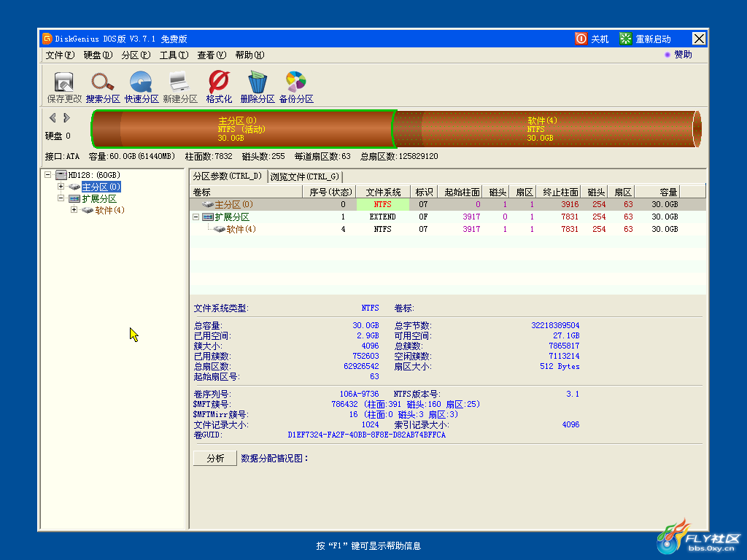Click the DiskGenius logo in the title bar
The width and height of the screenshot is (747, 560).
coord(47,39)
